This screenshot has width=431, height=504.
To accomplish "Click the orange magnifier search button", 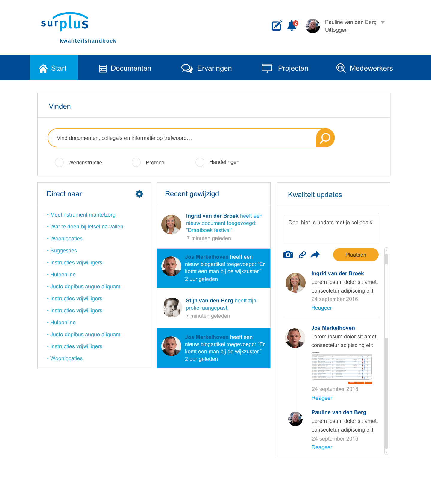I will (x=325, y=138).
